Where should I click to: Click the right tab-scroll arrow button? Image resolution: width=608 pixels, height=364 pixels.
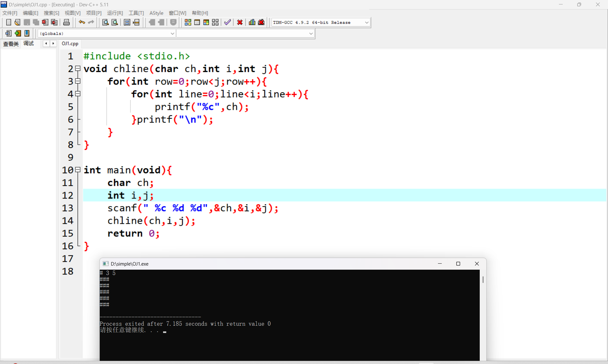[x=53, y=44]
